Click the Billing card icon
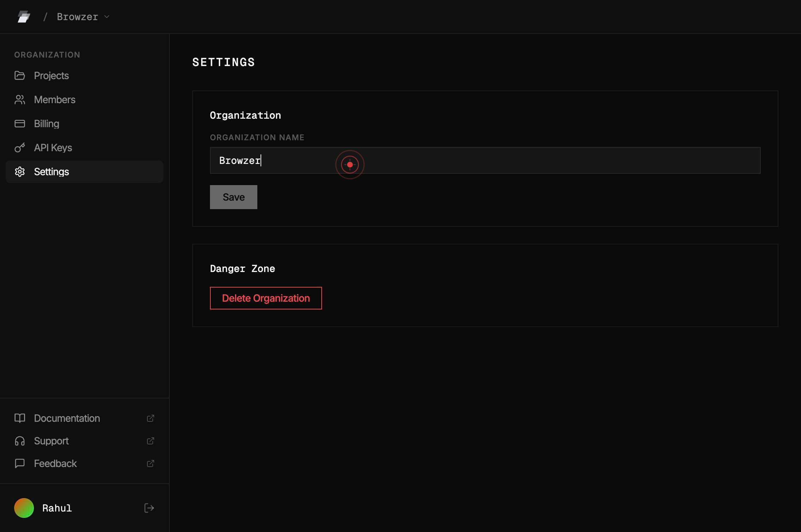Viewport: 801px width, 532px height. [20, 124]
